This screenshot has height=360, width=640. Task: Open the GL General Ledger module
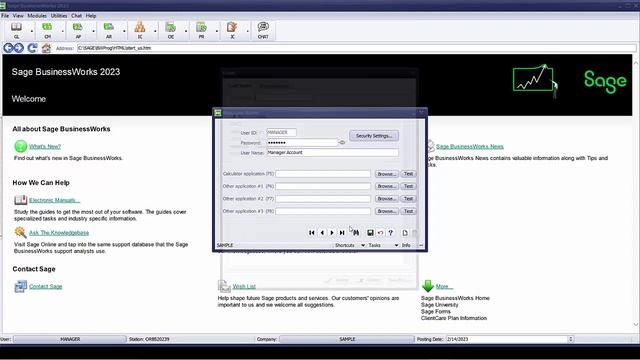click(x=16, y=31)
